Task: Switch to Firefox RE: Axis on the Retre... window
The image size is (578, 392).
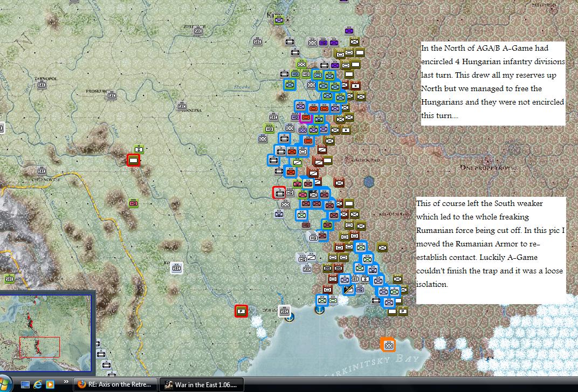Action: coord(115,384)
